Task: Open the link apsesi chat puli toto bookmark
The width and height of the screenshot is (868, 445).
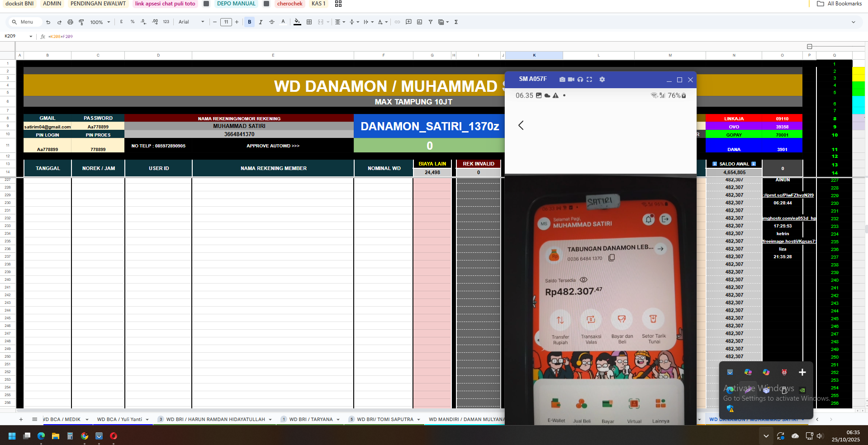Action: tap(165, 4)
